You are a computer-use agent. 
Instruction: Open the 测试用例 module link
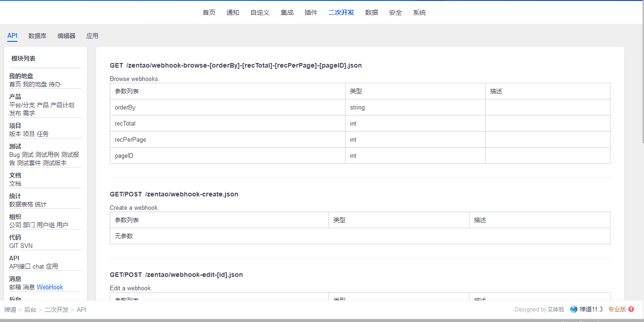[47, 155]
